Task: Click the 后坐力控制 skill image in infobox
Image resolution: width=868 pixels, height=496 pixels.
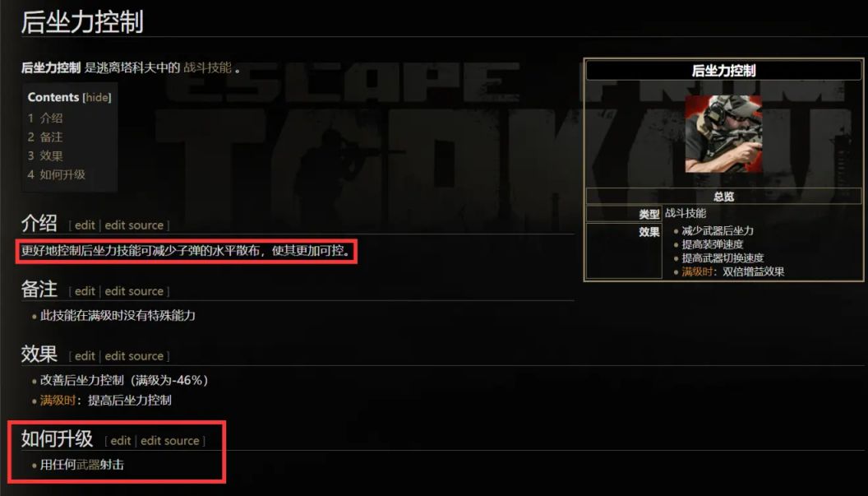Action: pos(723,133)
